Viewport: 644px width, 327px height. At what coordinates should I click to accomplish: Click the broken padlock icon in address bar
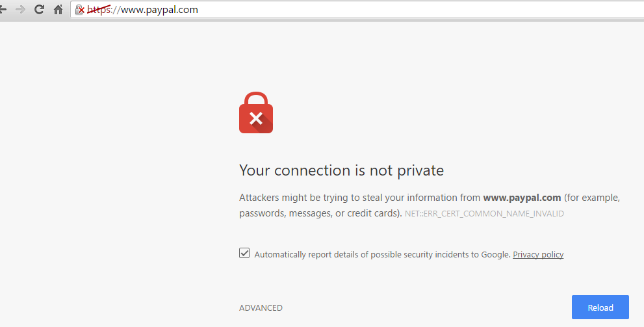(80, 10)
